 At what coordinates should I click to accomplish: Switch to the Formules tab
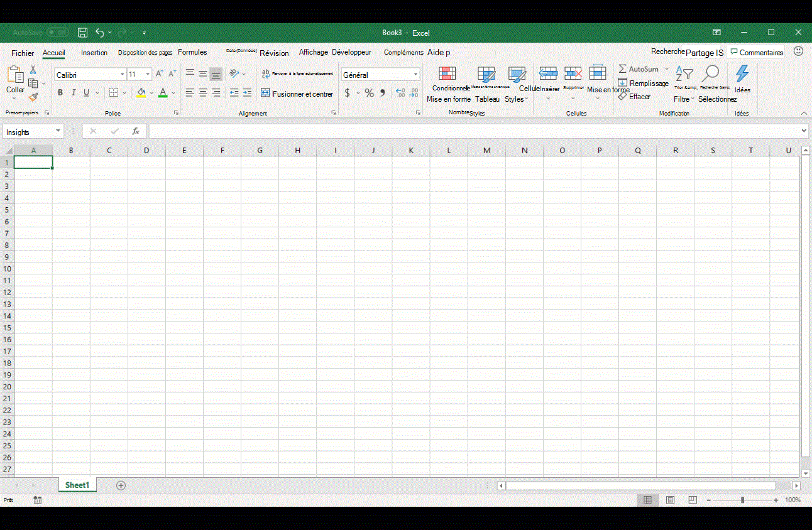click(x=192, y=52)
